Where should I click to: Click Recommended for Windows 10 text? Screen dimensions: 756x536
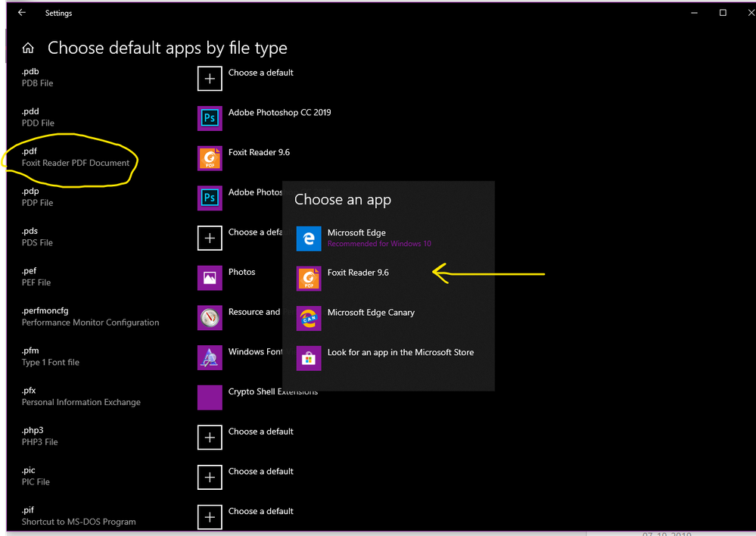click(x=379, y=244)
